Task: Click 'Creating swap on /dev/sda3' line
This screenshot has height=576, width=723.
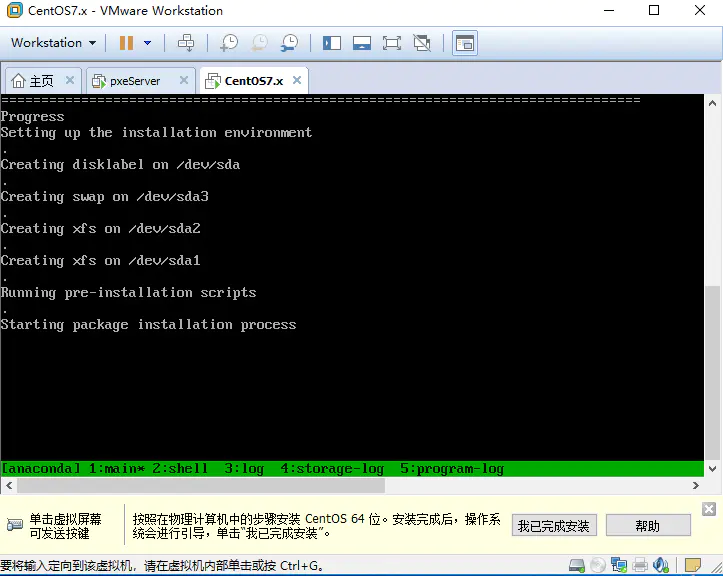Action: (105, 197)
